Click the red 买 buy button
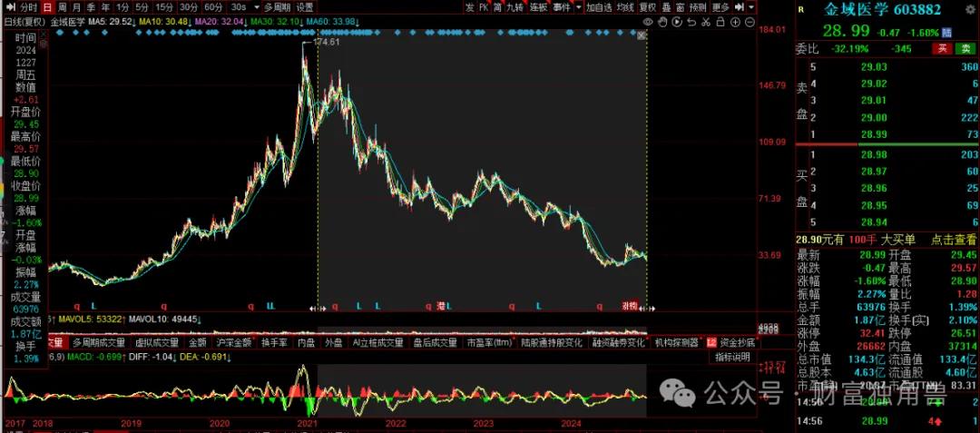The image size is (980, 433). (x=941, y=49)
